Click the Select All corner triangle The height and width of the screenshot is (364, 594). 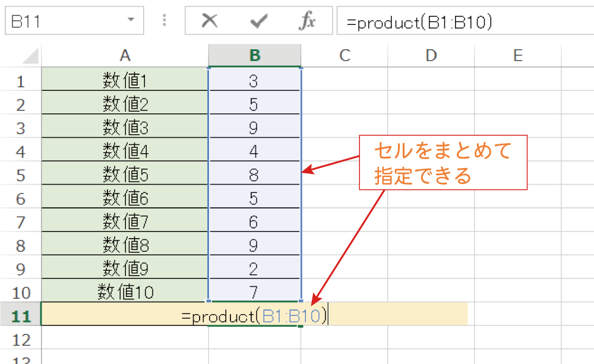[30, 56]
